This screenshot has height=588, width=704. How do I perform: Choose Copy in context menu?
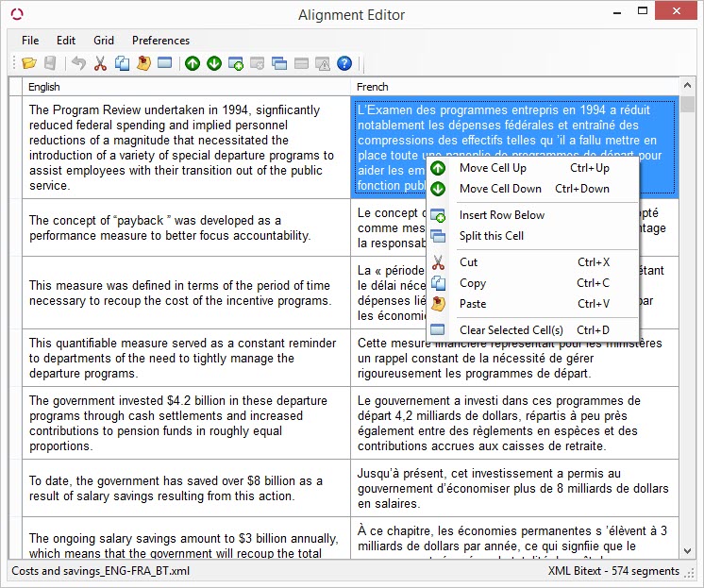[x=532, y=283]
